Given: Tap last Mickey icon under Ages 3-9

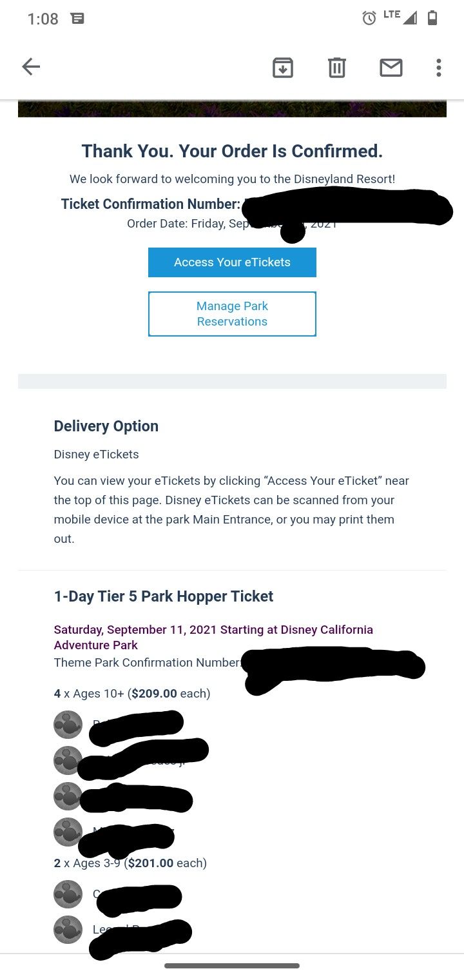Looking at the screenshot, I should pyautogui.click(x=68, y=930).
